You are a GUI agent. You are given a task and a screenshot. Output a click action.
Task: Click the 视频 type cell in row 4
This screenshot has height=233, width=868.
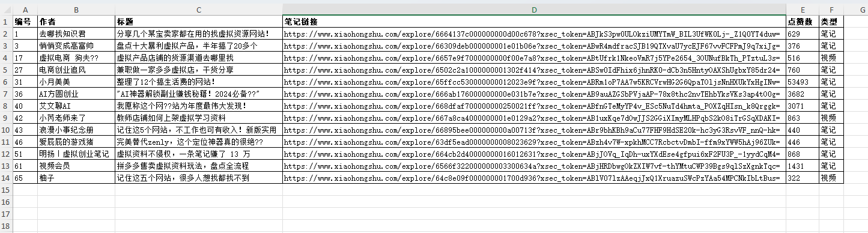tap(831, 58)
